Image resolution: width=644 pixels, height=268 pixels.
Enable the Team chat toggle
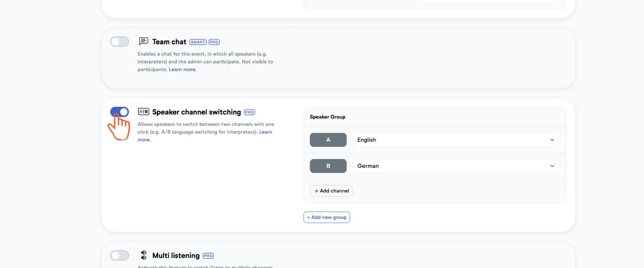[x=119, y=42]
